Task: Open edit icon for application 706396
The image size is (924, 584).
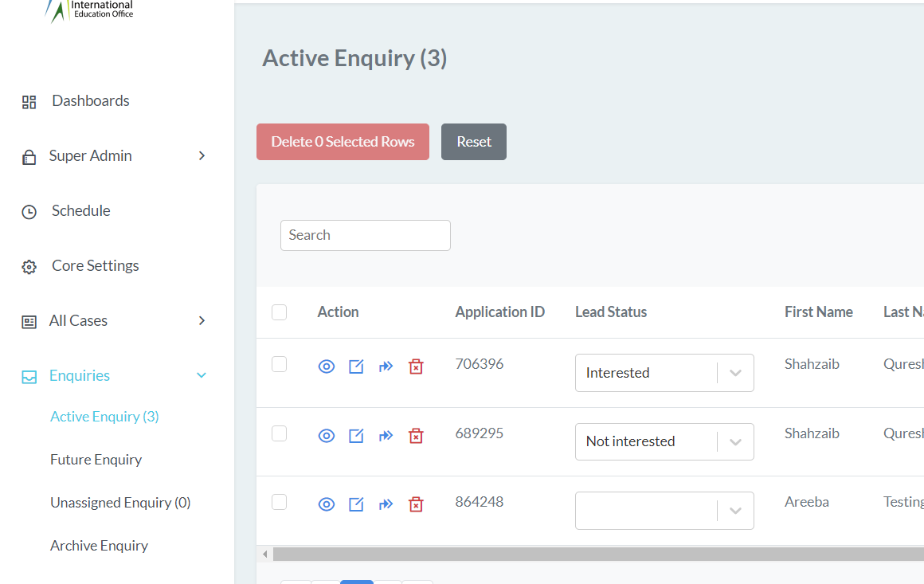Action: pos(356,366)
